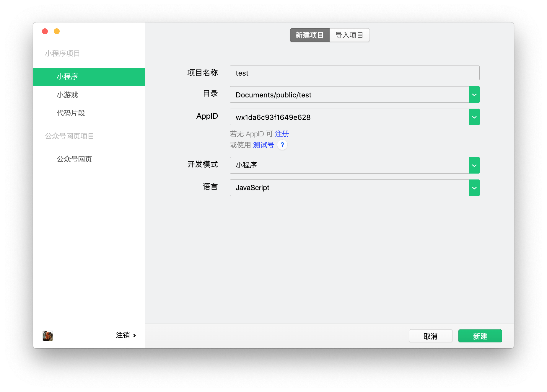Open the 注册 registration link
Screen dimensions: 547x392
click(x=282, y=134)
